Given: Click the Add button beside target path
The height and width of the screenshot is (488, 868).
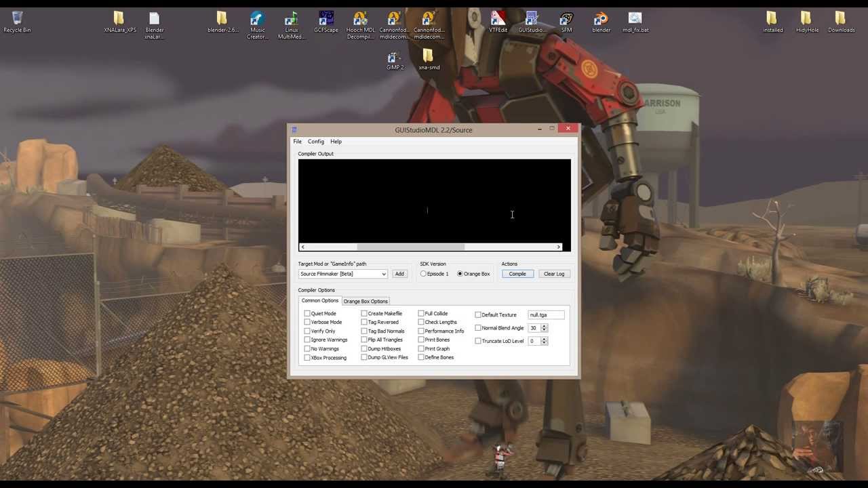Looking at the screenshot, I should [399, 274].
